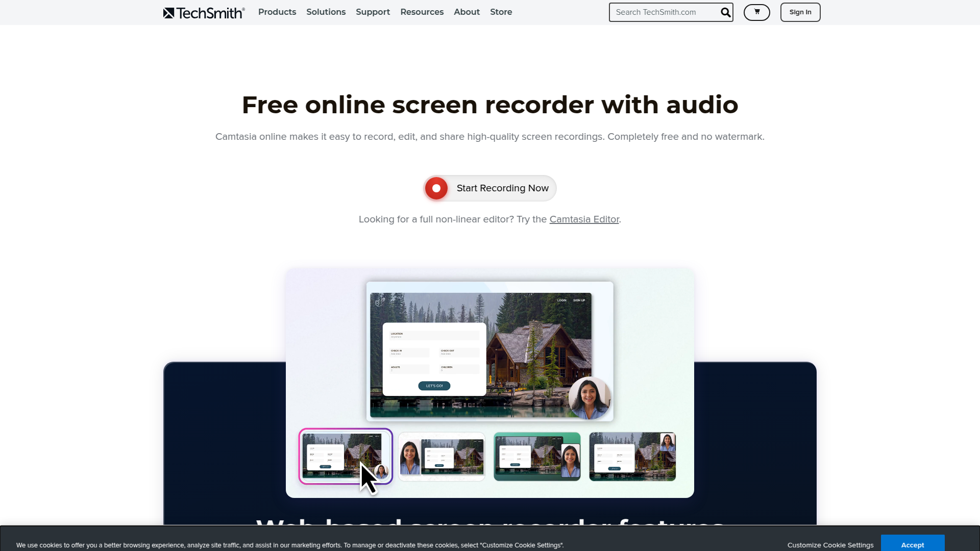
Task: Open the Support menu
Action: (x=373, y=12)
